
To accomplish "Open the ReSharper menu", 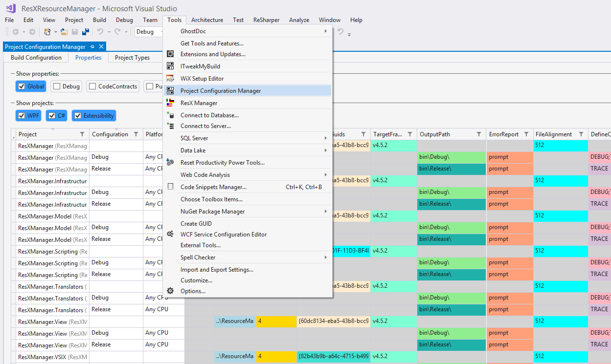I will (x=266, y=20).
